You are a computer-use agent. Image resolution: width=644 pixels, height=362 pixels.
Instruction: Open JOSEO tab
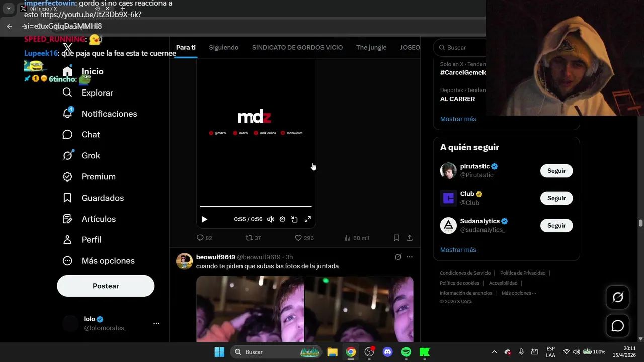point(410,47)
